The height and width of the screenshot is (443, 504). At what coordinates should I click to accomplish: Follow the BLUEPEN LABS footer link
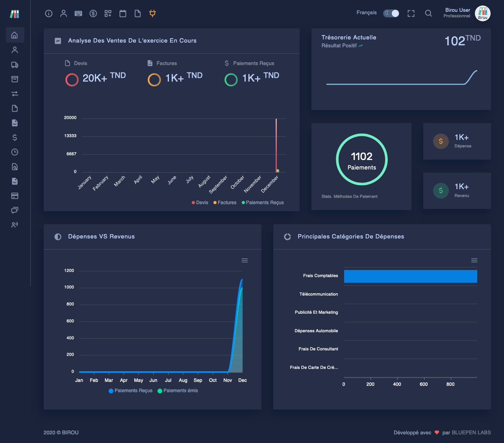(471, 432)
